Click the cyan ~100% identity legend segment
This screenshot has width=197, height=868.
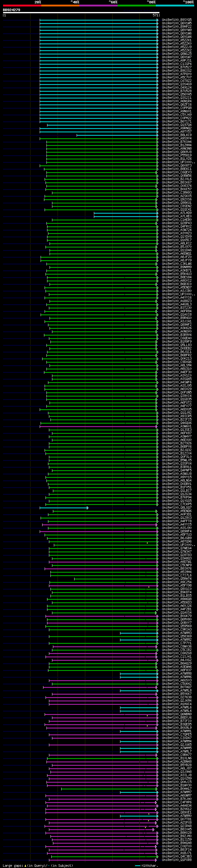[x=175, y=6]
